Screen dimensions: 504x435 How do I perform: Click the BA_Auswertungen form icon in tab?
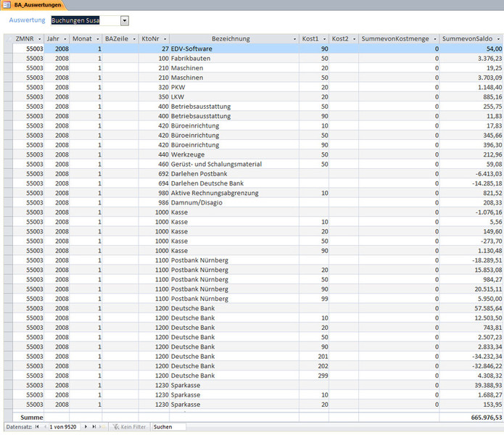7,5
